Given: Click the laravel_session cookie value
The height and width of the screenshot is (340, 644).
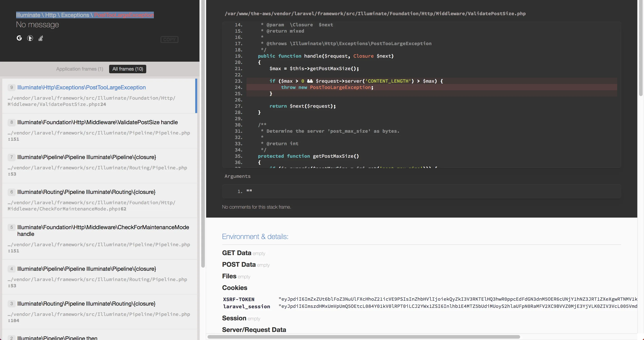Looking at the screenshot, I should pos(458,306).
